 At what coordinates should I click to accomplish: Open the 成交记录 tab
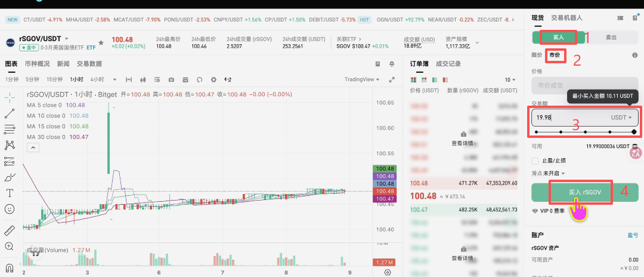coord(448,64)
